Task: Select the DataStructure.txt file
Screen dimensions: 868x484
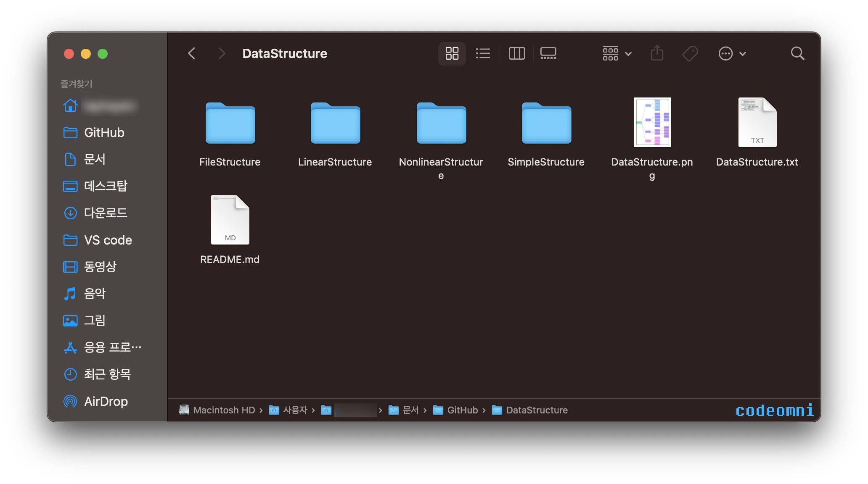Action: 757,122
